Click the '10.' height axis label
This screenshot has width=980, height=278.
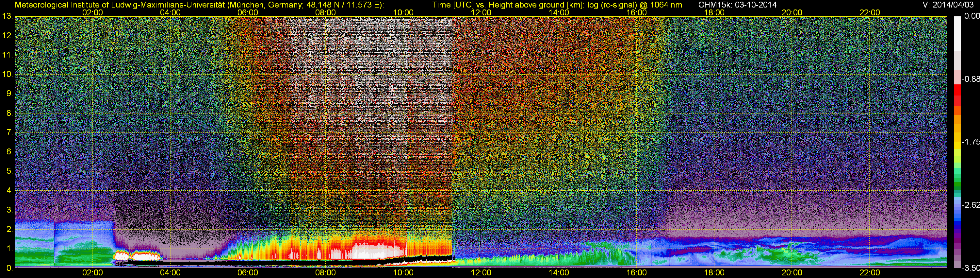(x=7, y=74)
